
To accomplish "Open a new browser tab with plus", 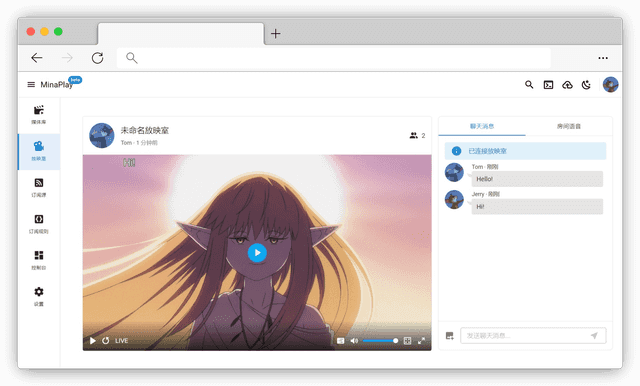I will pos(276,33).
